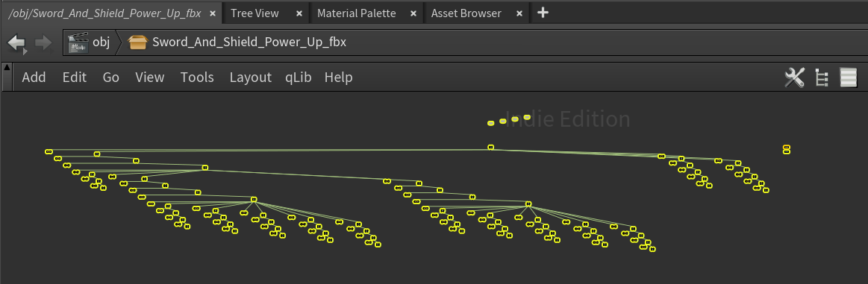Switch to the Tree View tab
The image size is (868, 284).
[255, 13]
